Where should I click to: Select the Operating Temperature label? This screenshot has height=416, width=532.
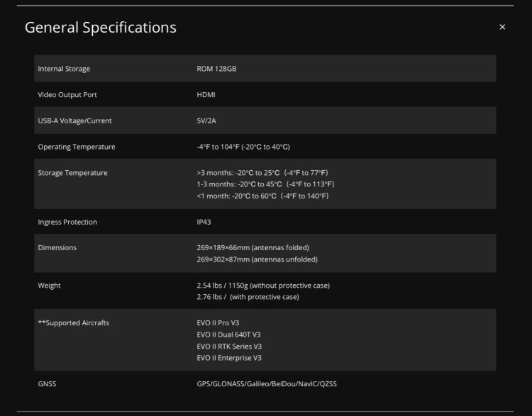tap(77, 147)
